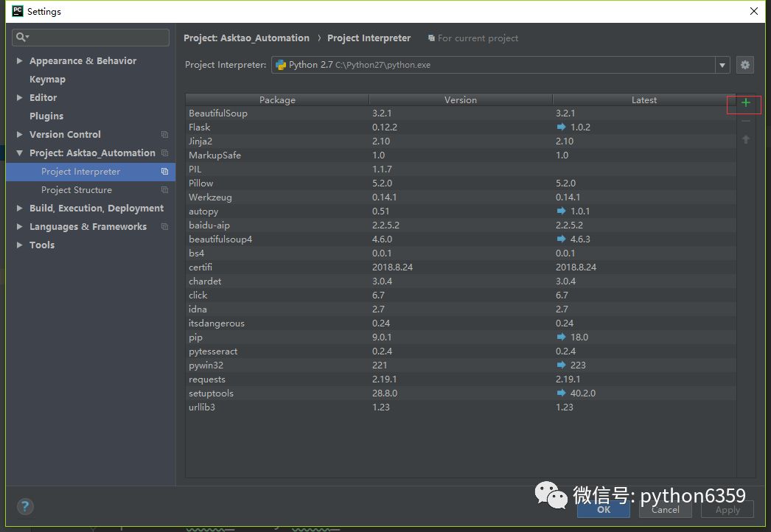Expand the Tools section
Screen dimensions: 771x532
coord(20,245)
